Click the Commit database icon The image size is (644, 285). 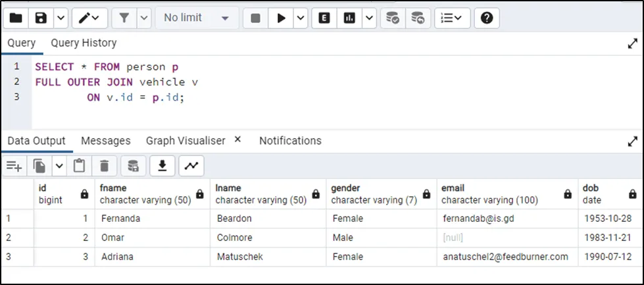[x=393, y=18]
